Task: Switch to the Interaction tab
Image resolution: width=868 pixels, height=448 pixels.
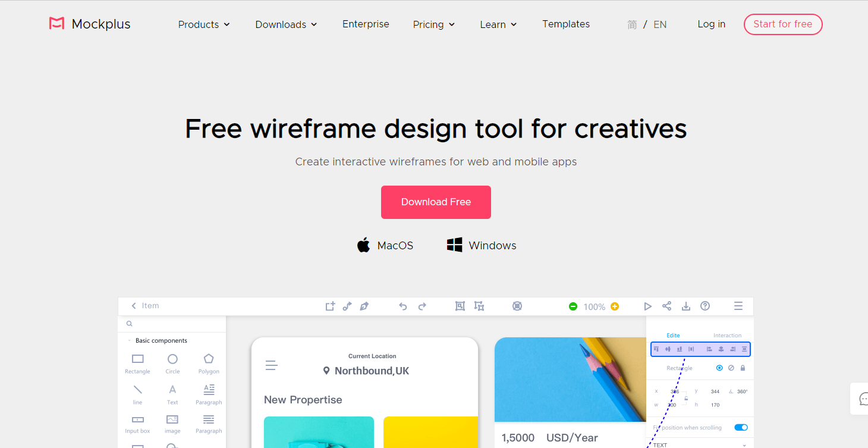Action: coord(728,336)
